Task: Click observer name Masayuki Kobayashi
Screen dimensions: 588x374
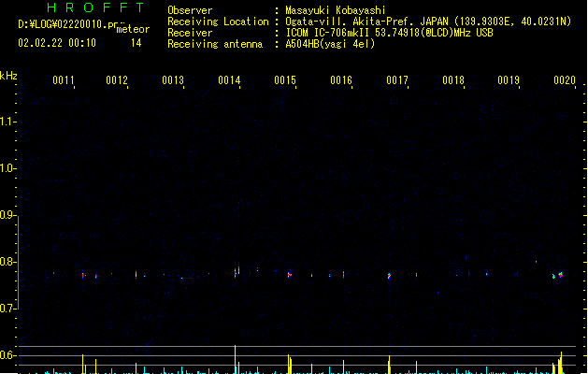Action: click(336, 10)
